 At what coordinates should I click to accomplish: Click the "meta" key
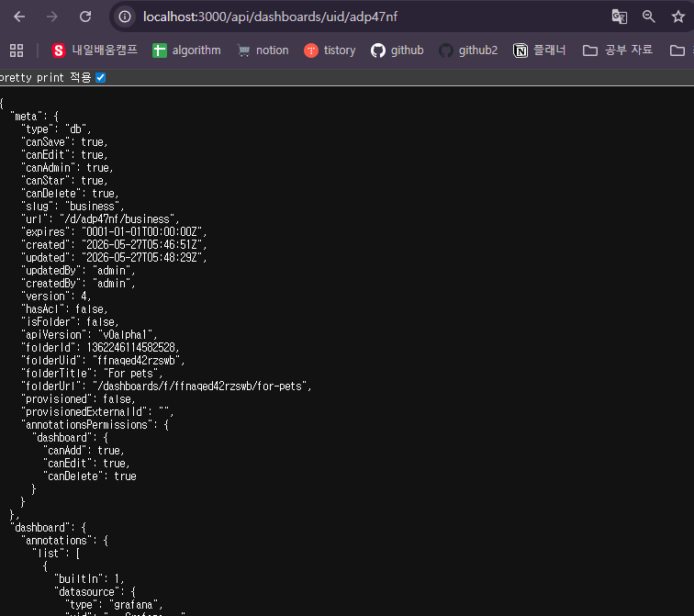tap(26, 117)
